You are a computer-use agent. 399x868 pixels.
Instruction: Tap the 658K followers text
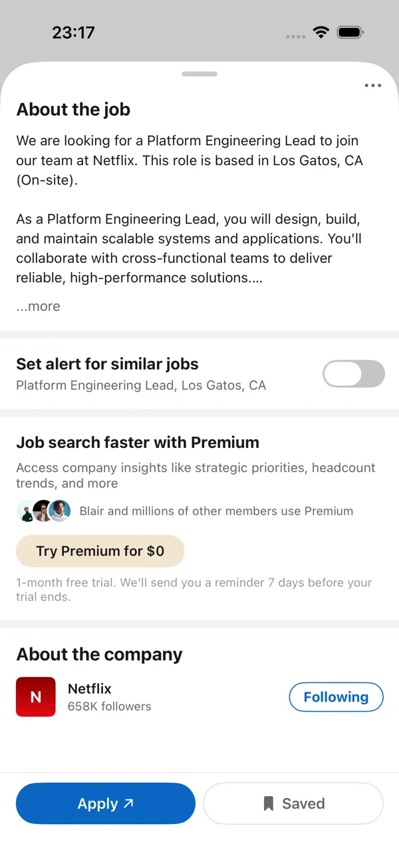point(110,706)
